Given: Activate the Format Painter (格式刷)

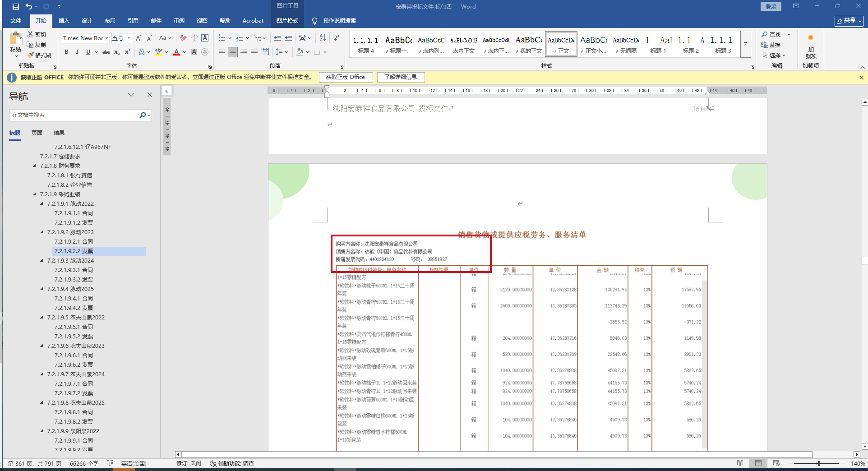Looking at the screenshot, I should coord(39,55).
